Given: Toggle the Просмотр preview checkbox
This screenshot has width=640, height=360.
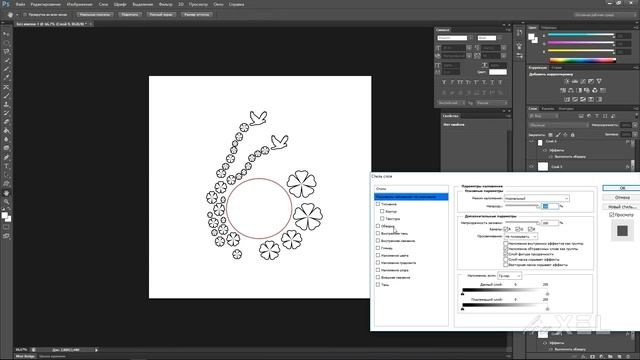Looking at the screenshot, I should pos(611,215).
